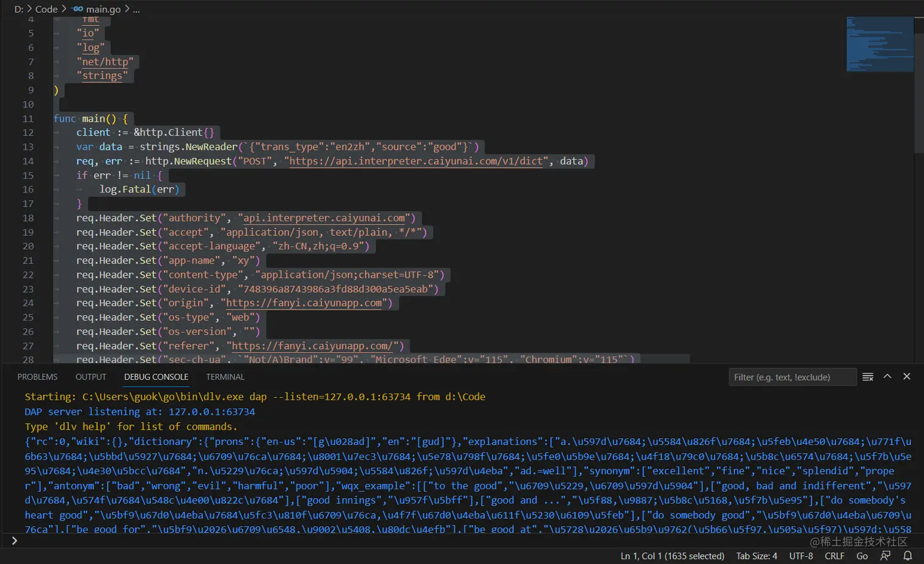924x564 pixels.
Task: Select the DEBUG CONSOLE tab
Action: [156, 377]
